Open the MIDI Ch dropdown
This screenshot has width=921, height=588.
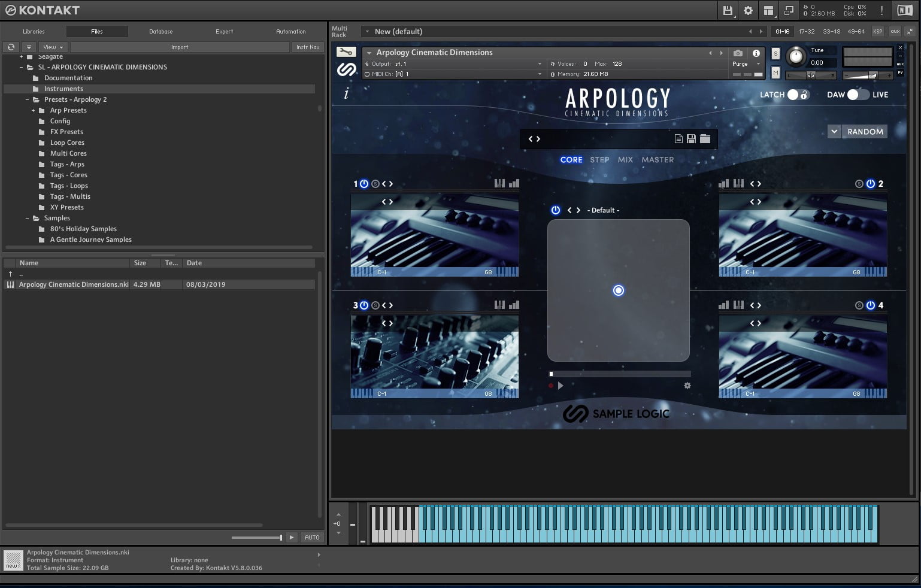pyautogui.click(x=453, y=74)
